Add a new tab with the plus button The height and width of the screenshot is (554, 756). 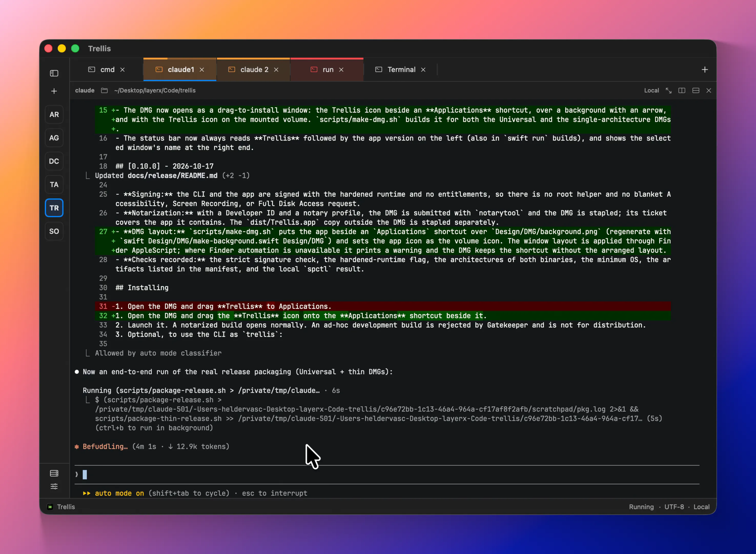(x=705, y=70)
